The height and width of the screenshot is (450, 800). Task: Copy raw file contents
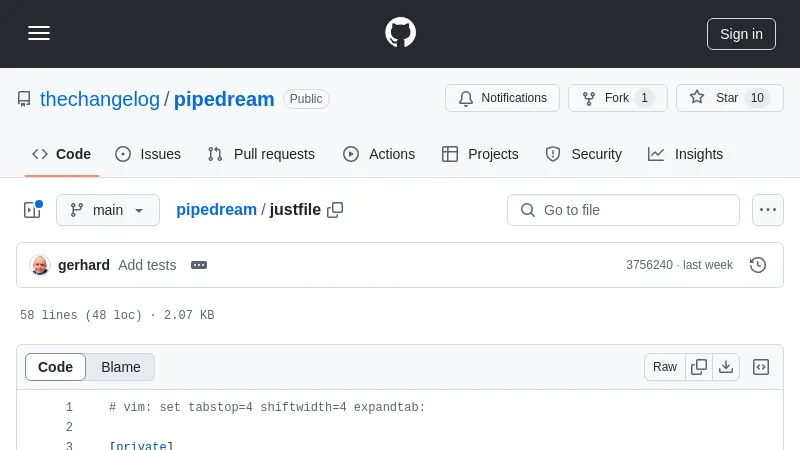699,367
